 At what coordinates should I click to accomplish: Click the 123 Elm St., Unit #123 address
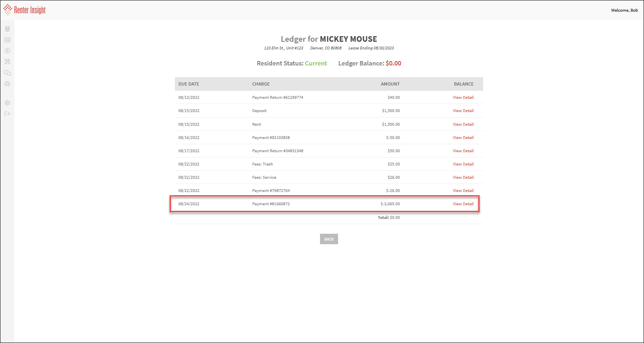283,48
